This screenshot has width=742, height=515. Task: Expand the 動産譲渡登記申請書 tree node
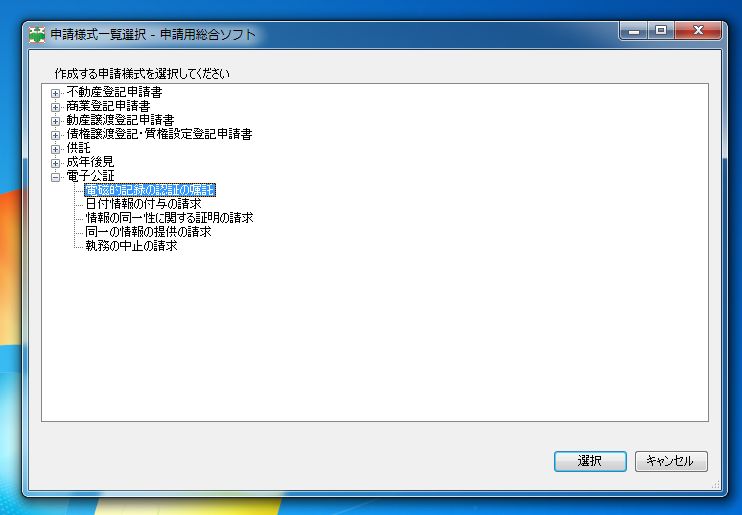[55, 121]
